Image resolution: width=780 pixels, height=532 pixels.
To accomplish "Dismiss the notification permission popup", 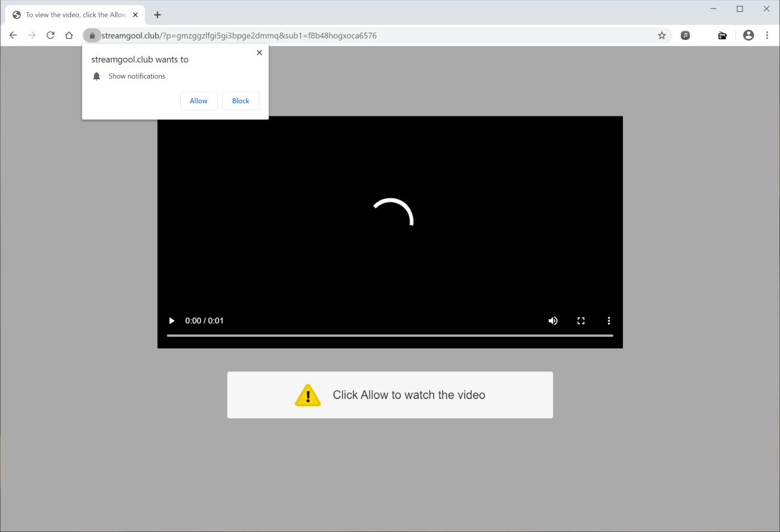I will click(259, 52).
